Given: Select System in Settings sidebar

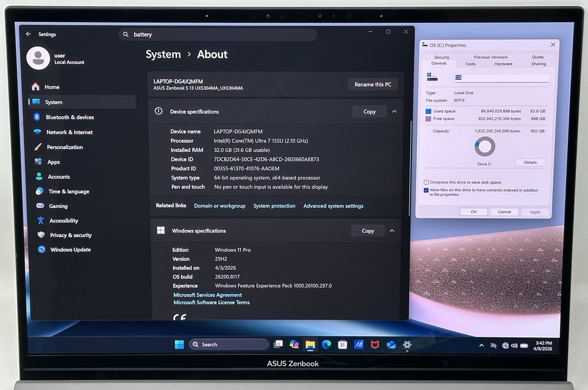Looking at the screenshot, I should click(82, 102).
